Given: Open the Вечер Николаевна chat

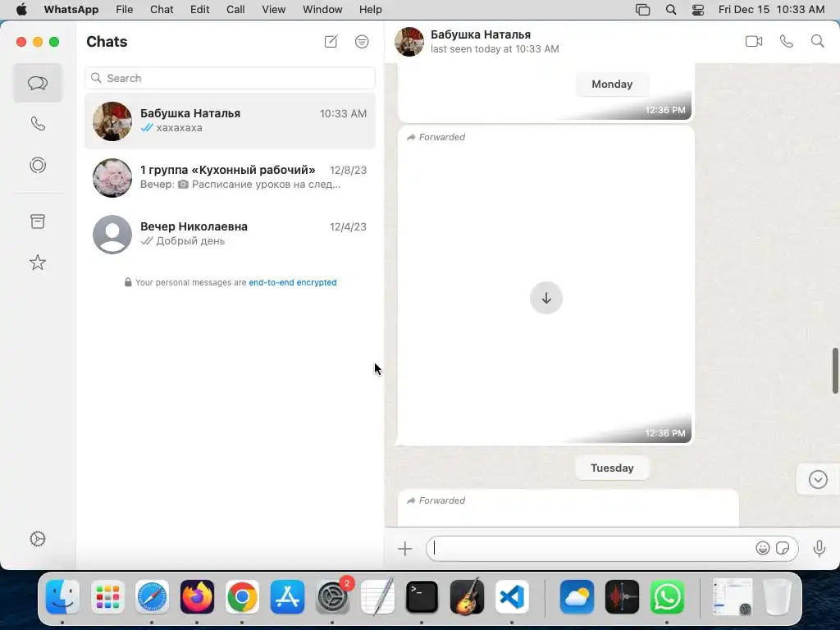Looking at the screenshot, I should pos(230,234).
